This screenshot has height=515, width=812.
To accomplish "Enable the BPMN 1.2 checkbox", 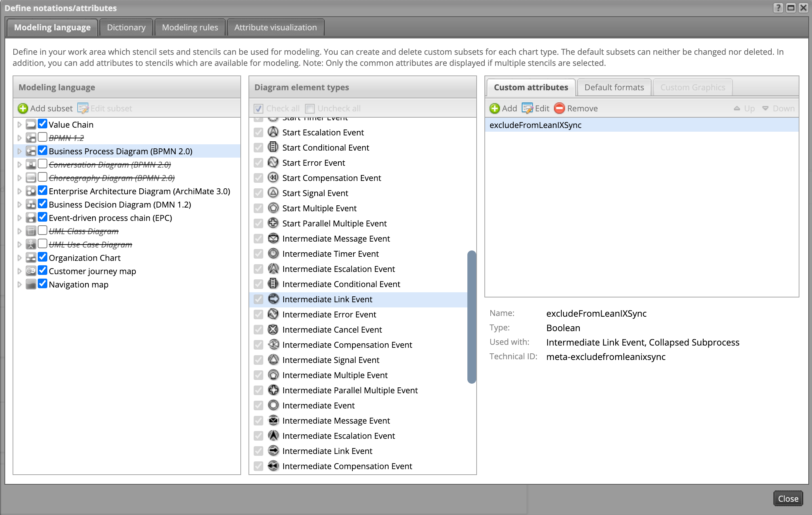I will coord(43,137).
